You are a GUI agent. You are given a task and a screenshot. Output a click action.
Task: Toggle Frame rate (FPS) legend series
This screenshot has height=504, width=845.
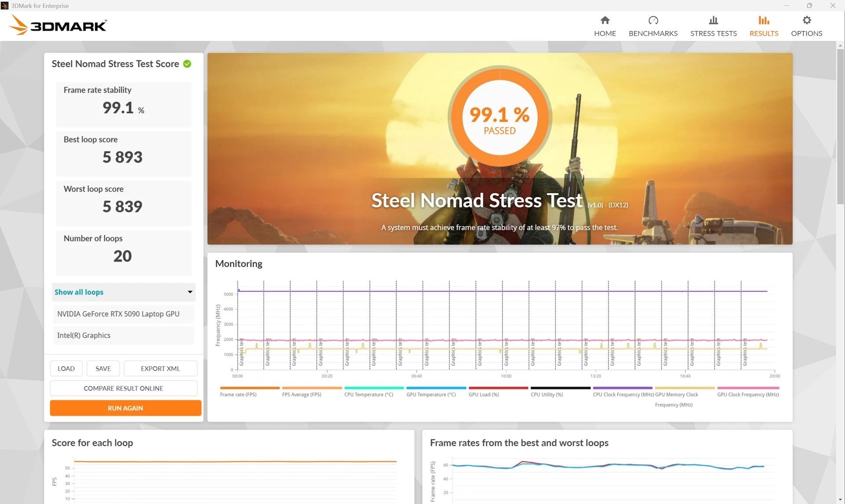[238, 394]
